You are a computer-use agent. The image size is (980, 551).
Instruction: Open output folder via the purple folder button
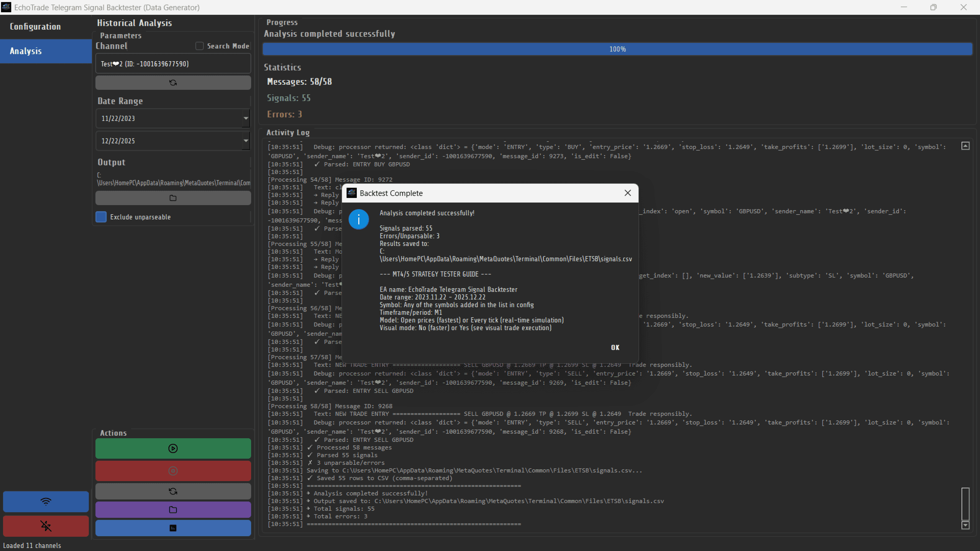point(173,510)
